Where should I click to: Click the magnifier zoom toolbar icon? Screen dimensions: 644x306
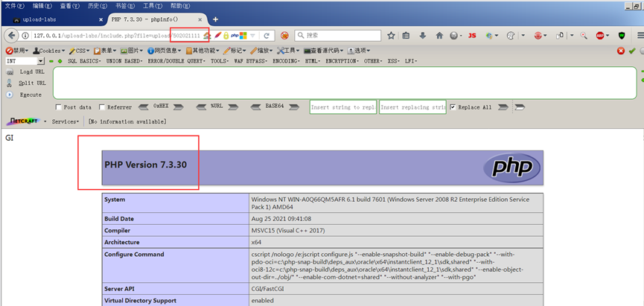(584, 36)
